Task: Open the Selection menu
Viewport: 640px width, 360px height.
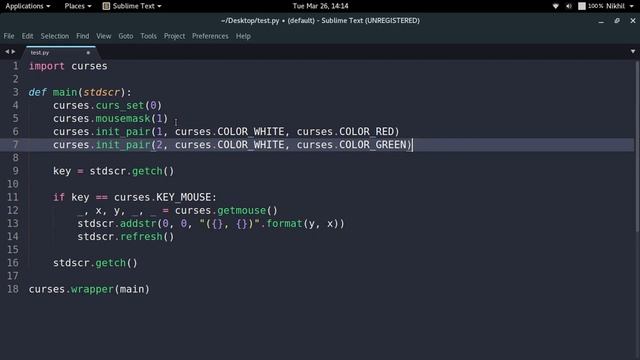Action: point(55,36)
